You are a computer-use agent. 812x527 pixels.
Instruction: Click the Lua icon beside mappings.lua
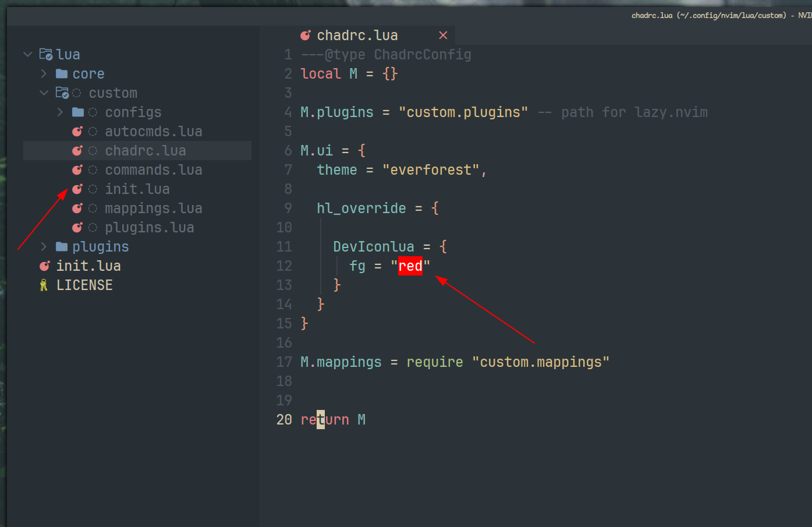[x=77, y=208]
